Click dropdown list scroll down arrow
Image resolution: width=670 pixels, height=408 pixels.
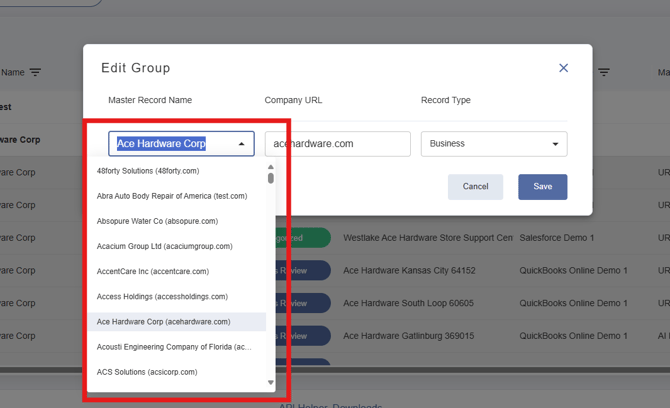click(270, 382)
